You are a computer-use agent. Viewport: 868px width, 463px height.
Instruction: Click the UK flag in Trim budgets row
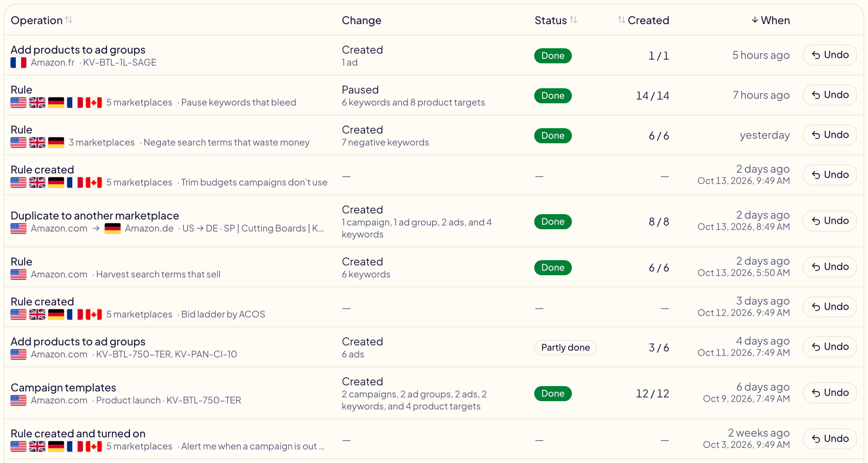[x=37, y=182]
